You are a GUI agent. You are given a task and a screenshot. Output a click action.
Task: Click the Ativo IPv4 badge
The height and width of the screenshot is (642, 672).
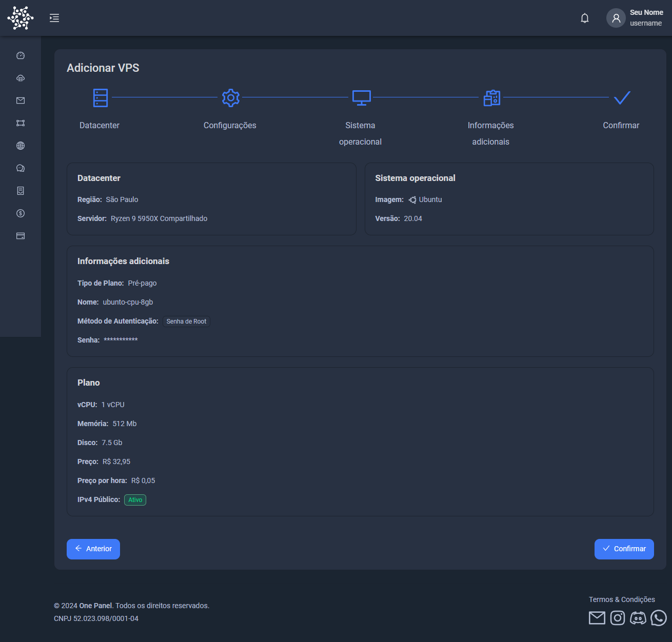pos(135,500)
